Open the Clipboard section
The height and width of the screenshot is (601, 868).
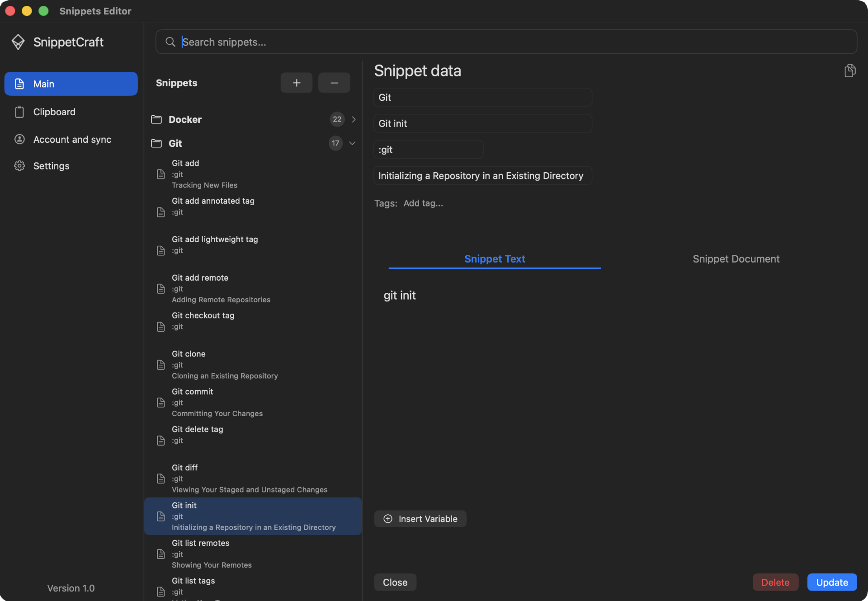[71, 112]
